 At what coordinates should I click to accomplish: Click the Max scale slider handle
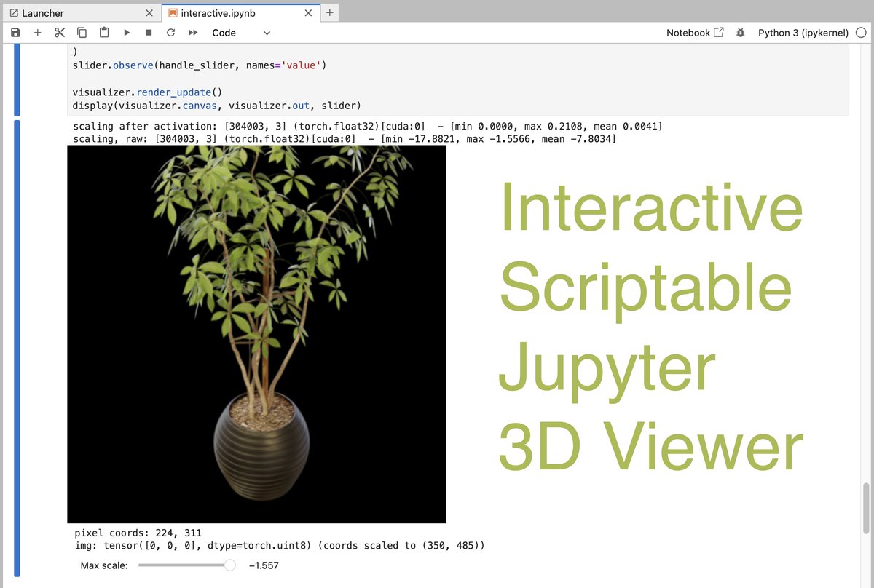pyautogui.click(x=230, y=565)
